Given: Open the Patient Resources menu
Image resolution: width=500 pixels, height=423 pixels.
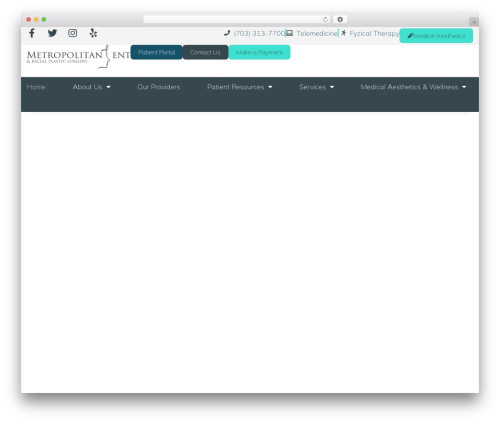Looking at the screenshot, I should click(x=235, y=87).
